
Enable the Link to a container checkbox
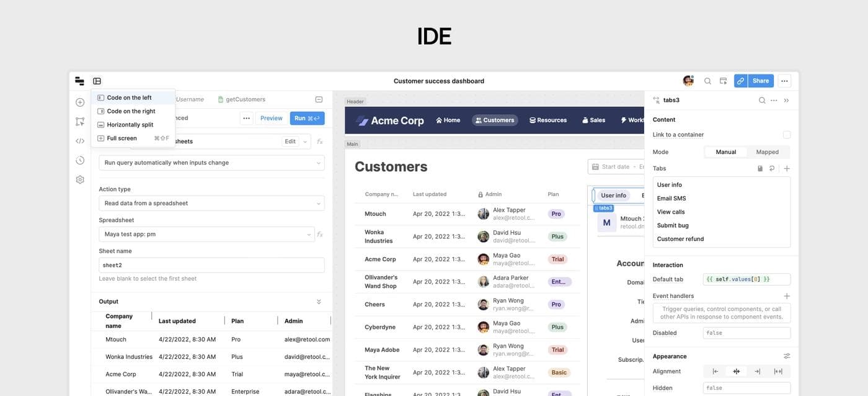(787, 135)
